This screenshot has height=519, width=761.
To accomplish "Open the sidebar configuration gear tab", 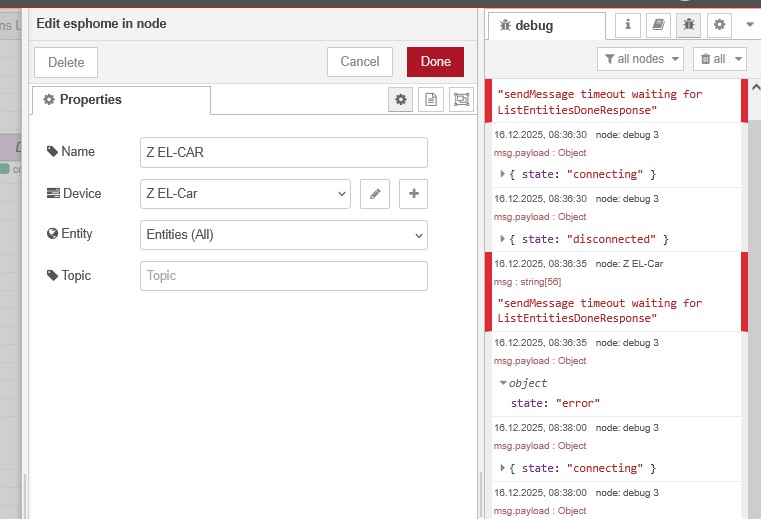I will click(718, 25).
